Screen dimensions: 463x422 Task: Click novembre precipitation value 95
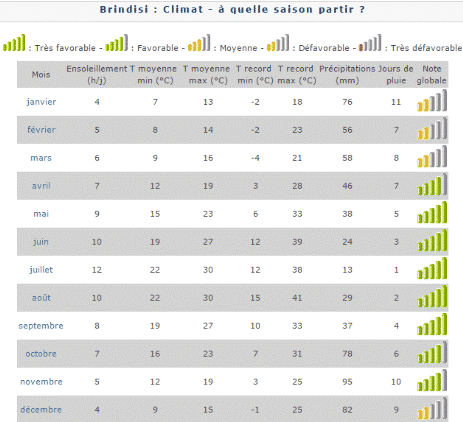347,382
